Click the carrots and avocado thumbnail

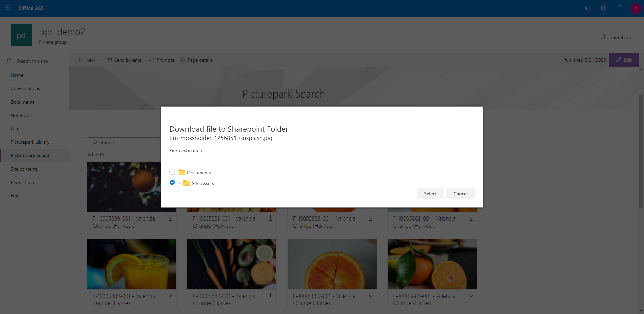(232, 264)
